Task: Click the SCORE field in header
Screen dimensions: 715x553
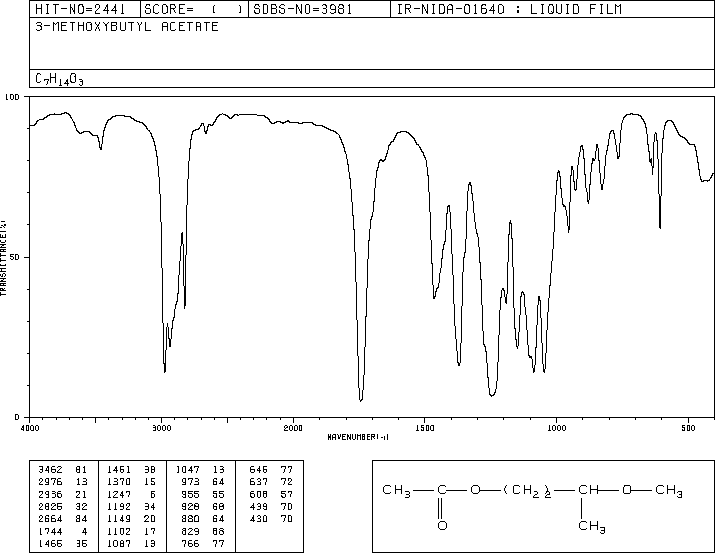Action: (x=194, y=9)
